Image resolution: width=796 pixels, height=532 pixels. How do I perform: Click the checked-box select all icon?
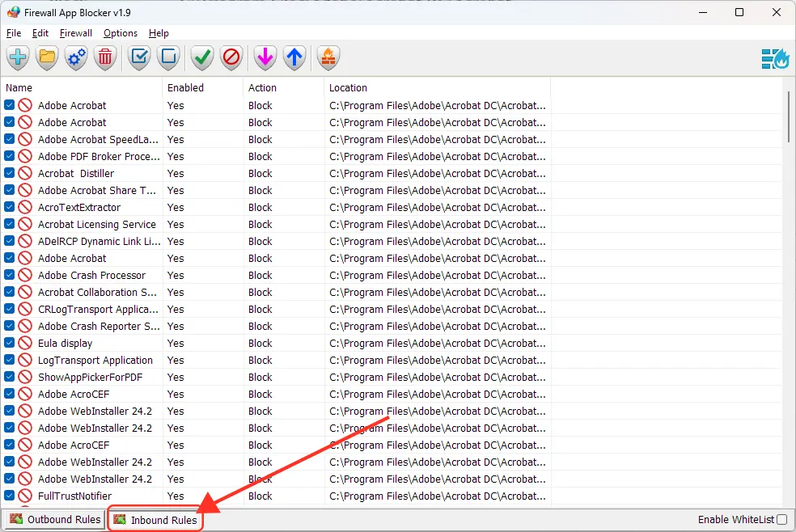139,57
